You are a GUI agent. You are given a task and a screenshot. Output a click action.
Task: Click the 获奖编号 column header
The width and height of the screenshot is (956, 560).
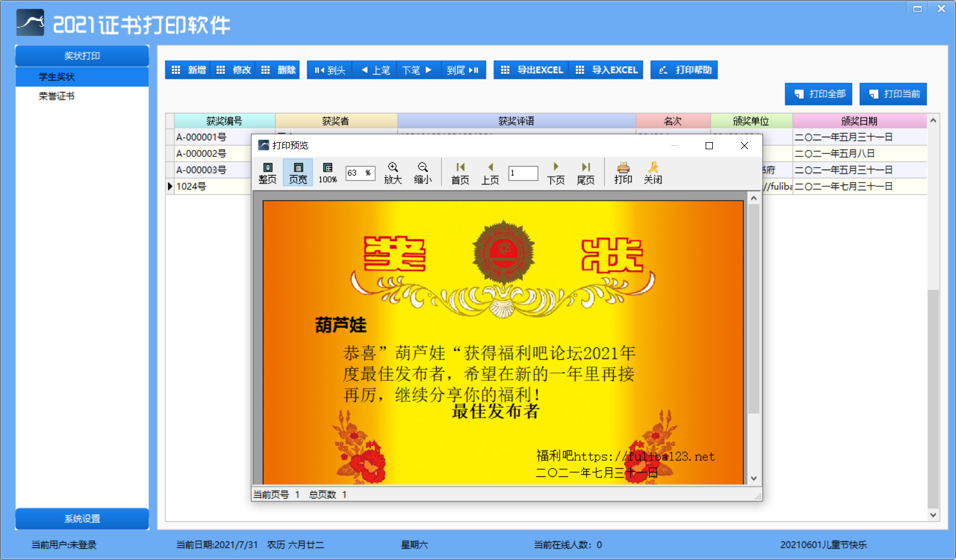(x=225, y=121)
